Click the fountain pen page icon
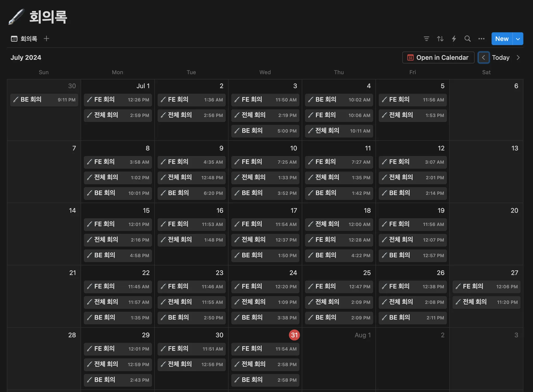 (16, 17)
